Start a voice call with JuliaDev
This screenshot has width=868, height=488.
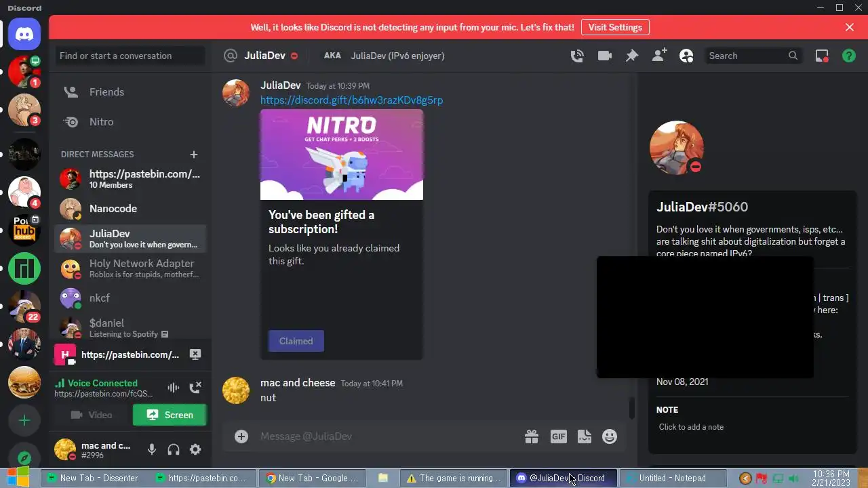(x=577, y=56)
